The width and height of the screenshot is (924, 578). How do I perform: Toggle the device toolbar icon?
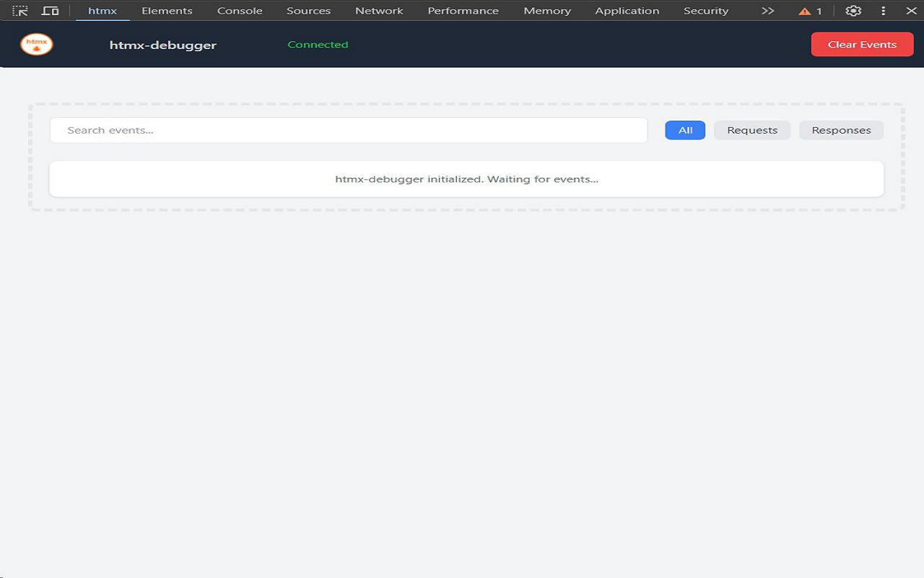point(50,11)
